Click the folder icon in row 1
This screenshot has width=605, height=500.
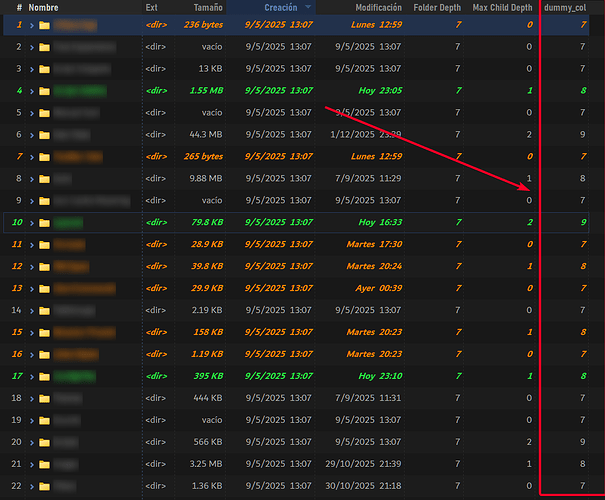click(44, 23)
